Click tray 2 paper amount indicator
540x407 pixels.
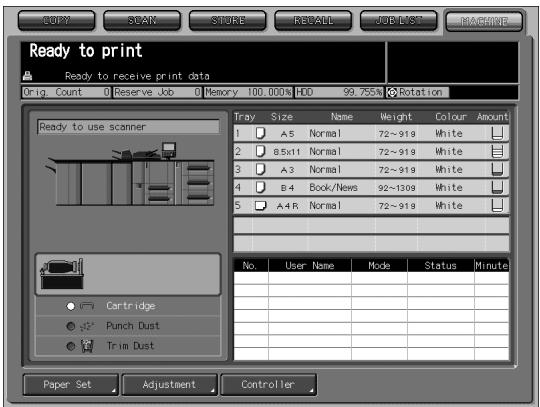pyautogui.click(x=497, y=152)
